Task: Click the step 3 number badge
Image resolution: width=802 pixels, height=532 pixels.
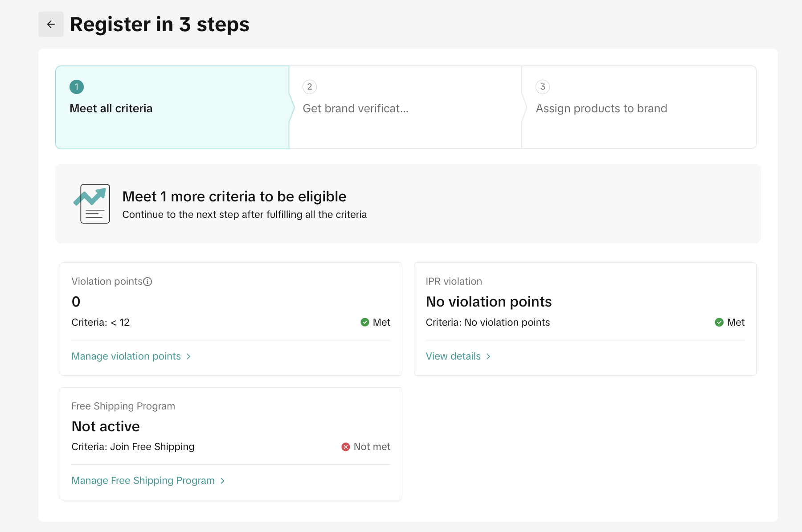Action: [x=542, y=87]
